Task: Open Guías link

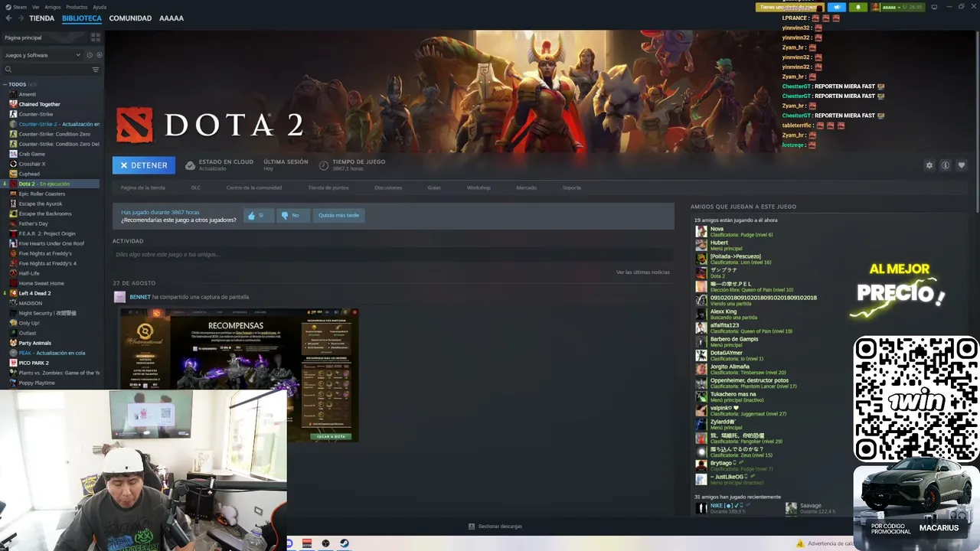Action: point(434,187)
